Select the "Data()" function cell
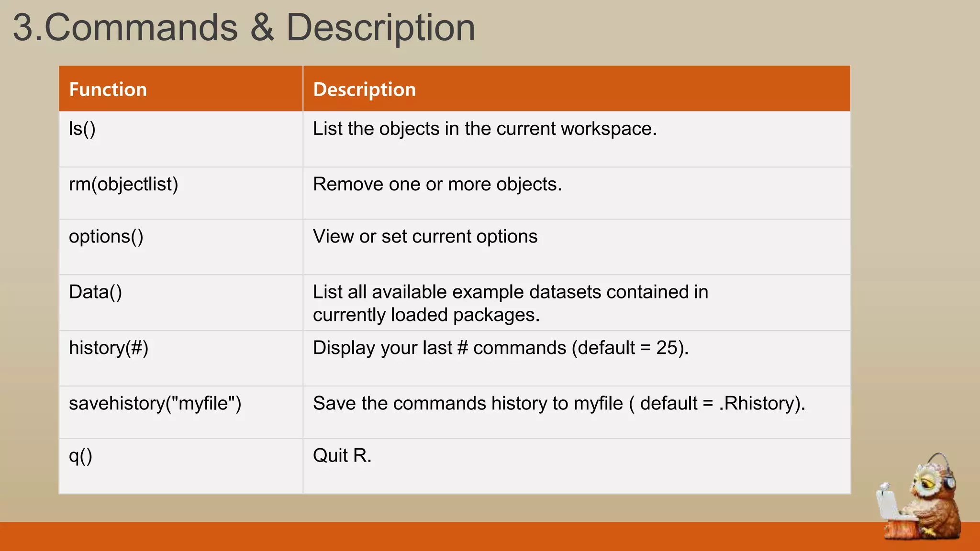The image size is (980, 551). (x=181, y=303)
